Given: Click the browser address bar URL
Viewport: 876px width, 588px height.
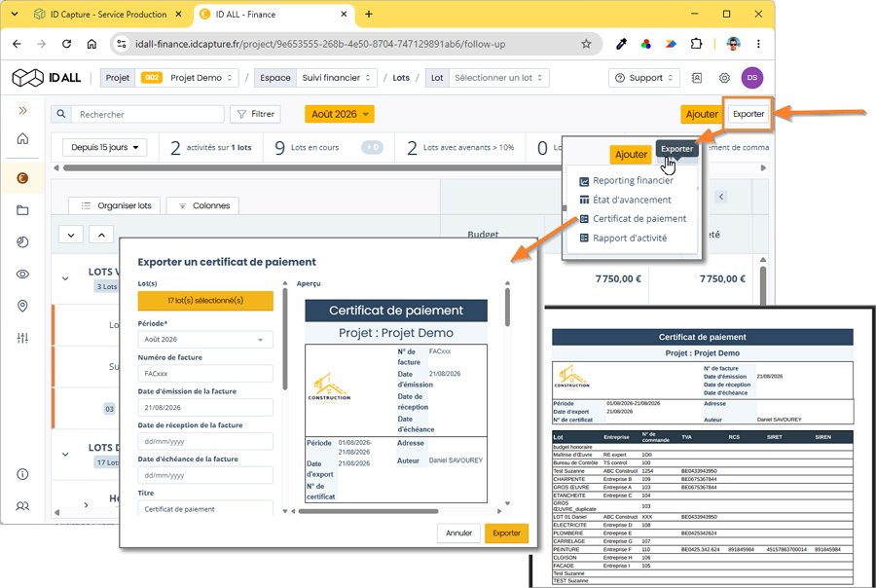Looking at the screenshot, I should [x=320, y=44].
